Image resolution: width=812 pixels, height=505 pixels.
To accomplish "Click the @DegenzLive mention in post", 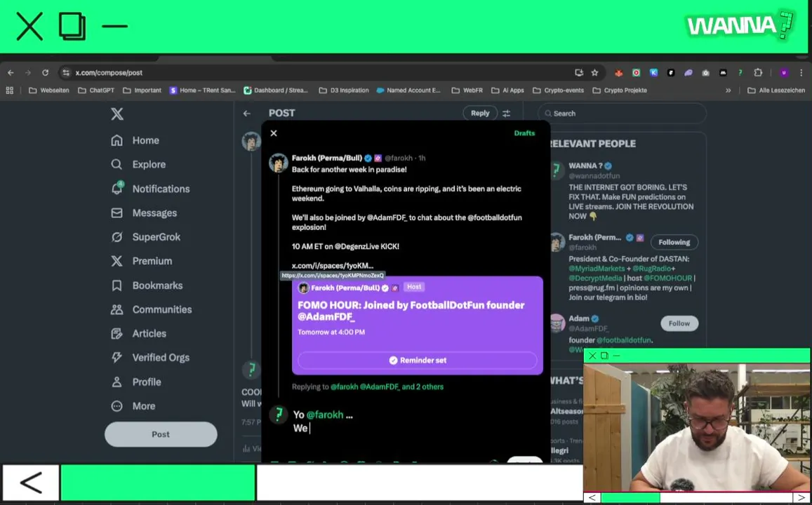I will tap(357, 246).
